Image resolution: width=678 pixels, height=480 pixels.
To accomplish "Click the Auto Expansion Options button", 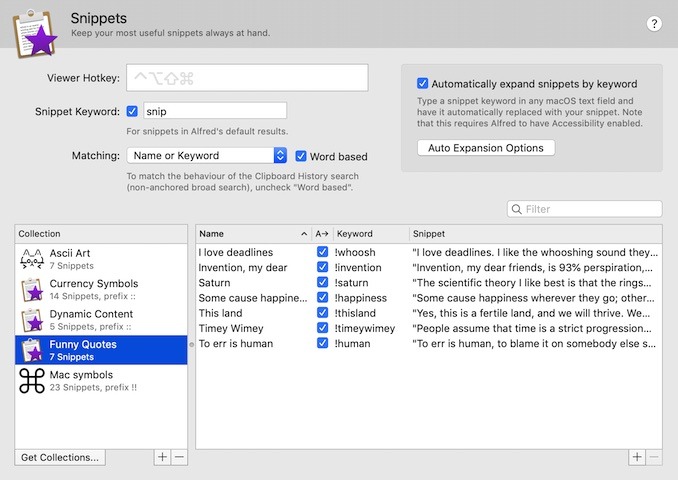I will click(486, 148).
